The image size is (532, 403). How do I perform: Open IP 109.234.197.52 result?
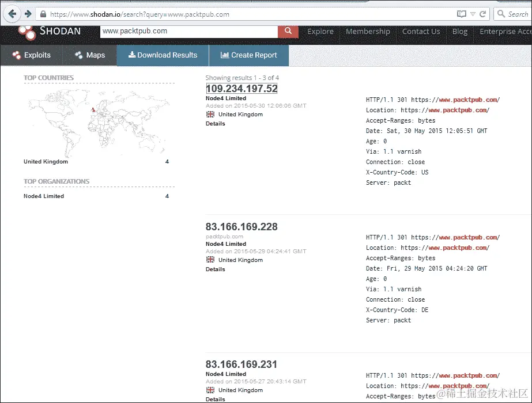(242, 89)
